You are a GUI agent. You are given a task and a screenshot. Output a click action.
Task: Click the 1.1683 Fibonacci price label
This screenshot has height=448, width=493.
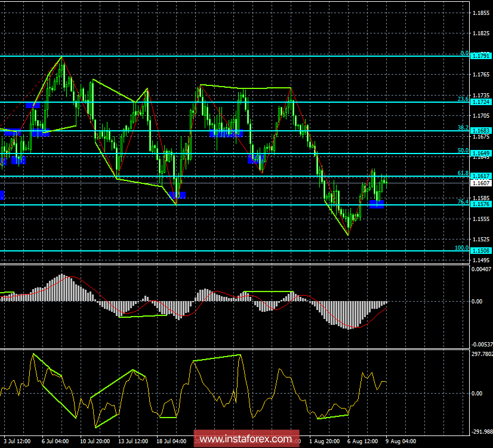point(480,131)
